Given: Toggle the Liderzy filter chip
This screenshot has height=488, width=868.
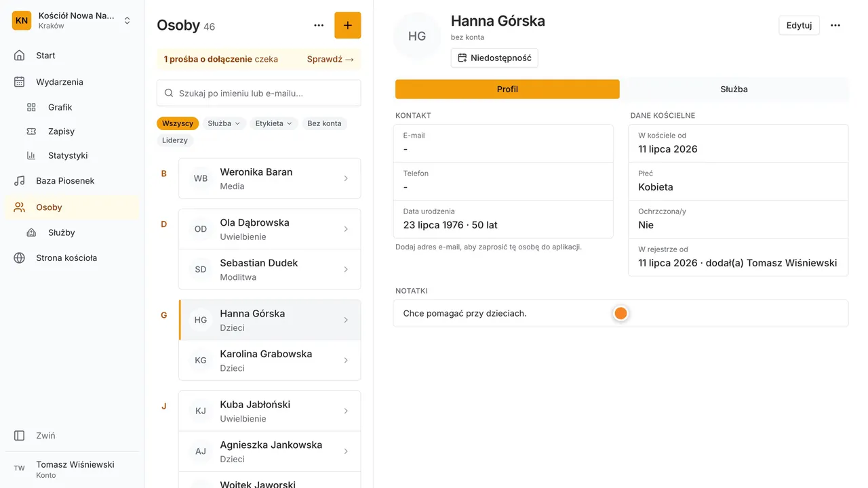Looking at the screenshot, I should (x=175, y=140).
